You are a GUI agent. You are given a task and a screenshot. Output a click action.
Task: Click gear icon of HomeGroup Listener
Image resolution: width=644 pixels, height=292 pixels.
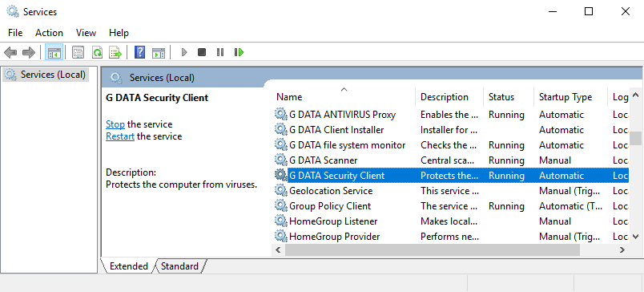pos(281,221)
